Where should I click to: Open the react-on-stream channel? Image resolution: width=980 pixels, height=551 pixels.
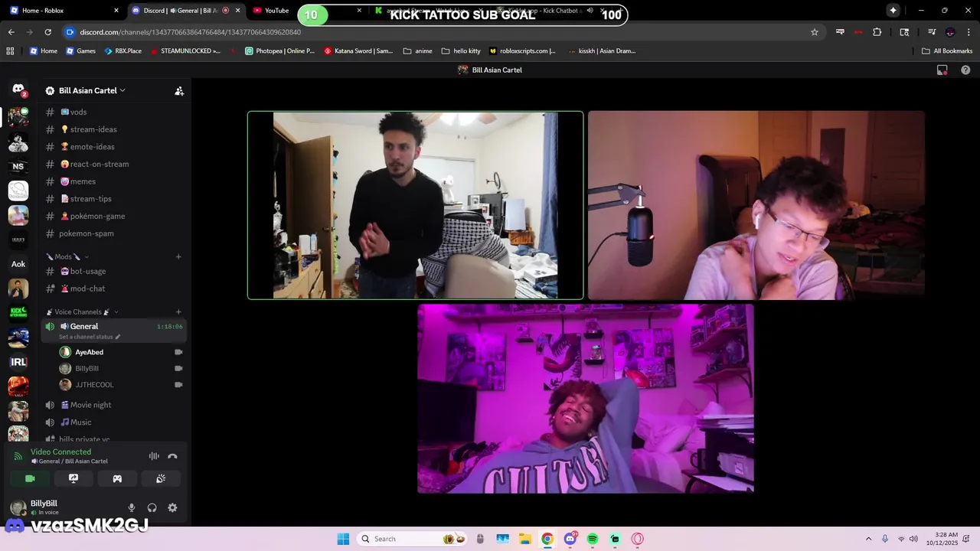point(113,164)
